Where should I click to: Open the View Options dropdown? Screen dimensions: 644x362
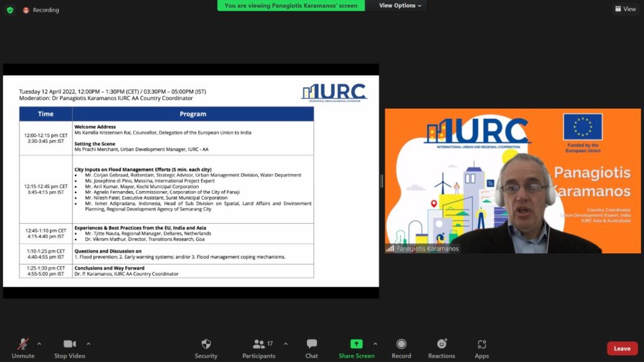coord(401,6)
